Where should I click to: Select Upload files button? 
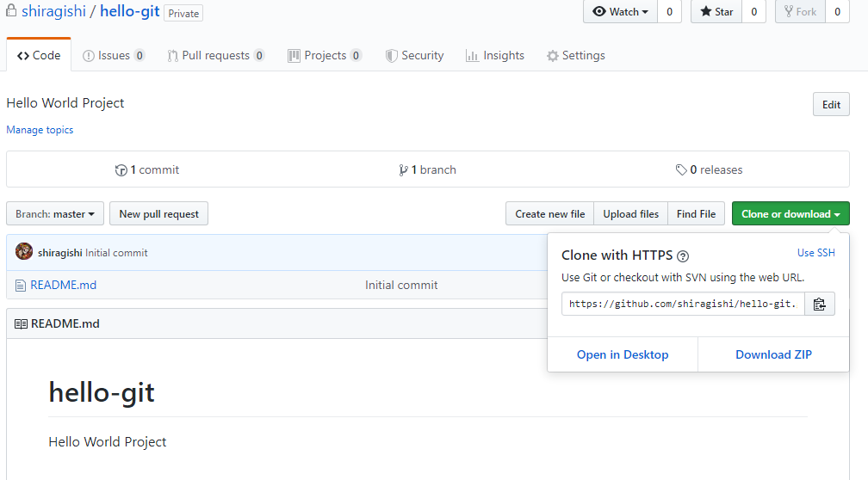point(631,214)
